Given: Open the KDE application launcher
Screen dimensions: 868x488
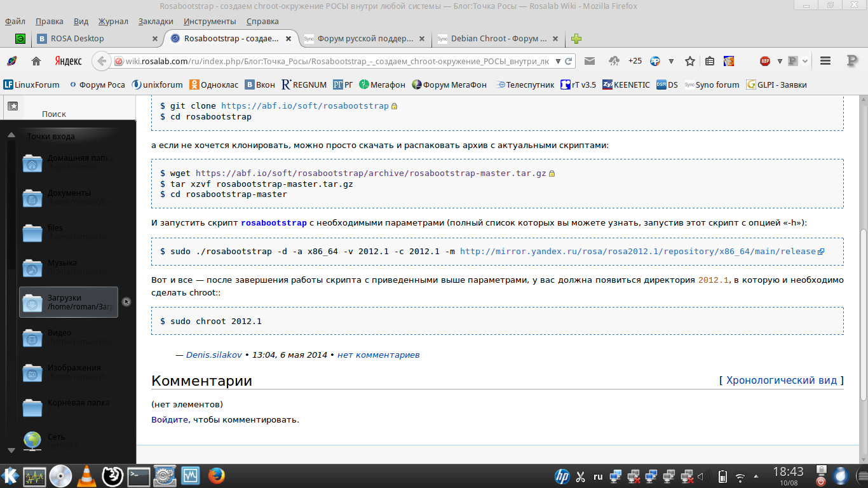Looking at the screenshot, I should click(10, 475).
